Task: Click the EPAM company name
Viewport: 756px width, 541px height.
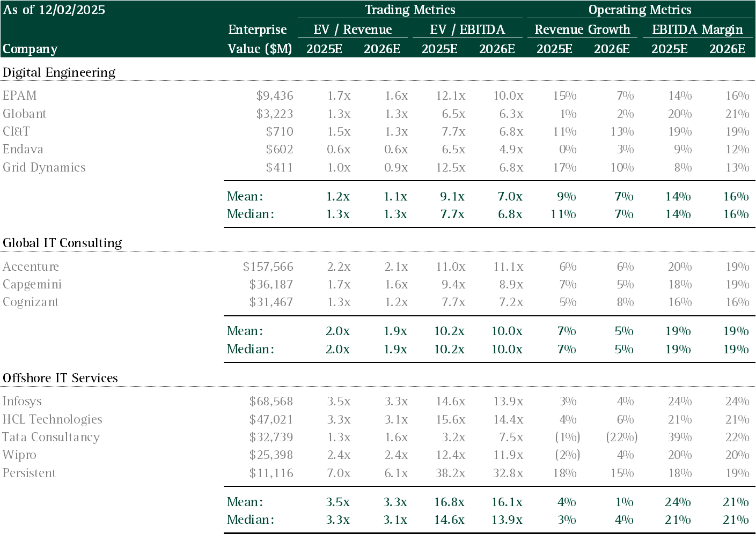Action: pos(20,95)
